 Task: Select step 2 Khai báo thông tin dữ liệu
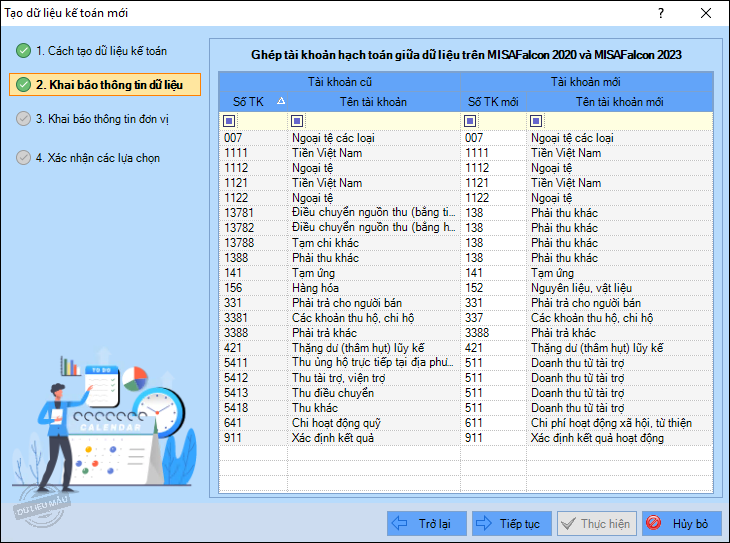pyautogui.click(x=105, y=84)
